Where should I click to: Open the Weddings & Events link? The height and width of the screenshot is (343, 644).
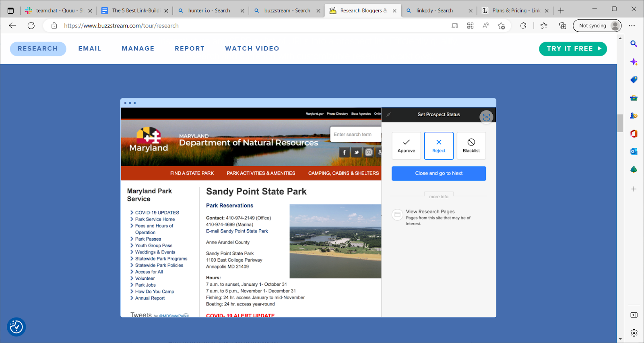pos(155,252)
